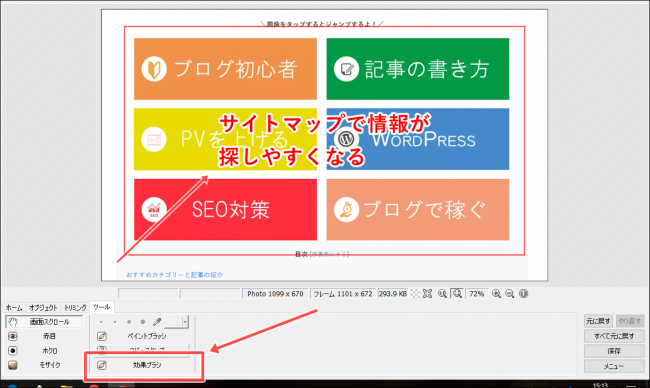This screenshot has width=650, height=388.
Task: Click the すべて元に戻す button
Action: click(614, 336)
